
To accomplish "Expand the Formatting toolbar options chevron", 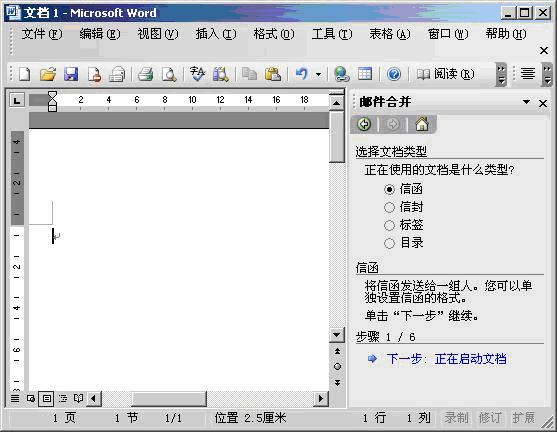I will (547, 75).
